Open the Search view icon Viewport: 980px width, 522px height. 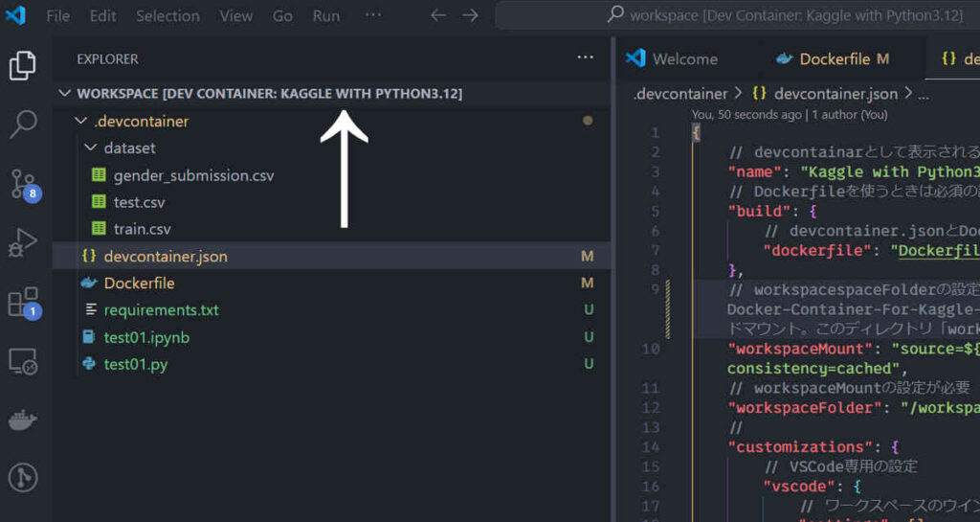pyautogui.click(x=22, y=123)
